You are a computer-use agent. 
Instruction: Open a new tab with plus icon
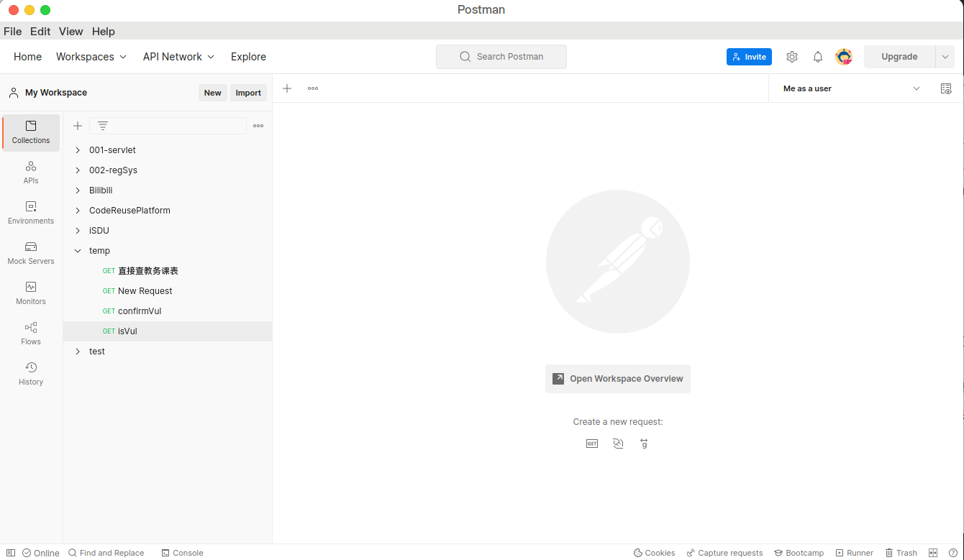[x=287, y=88]
